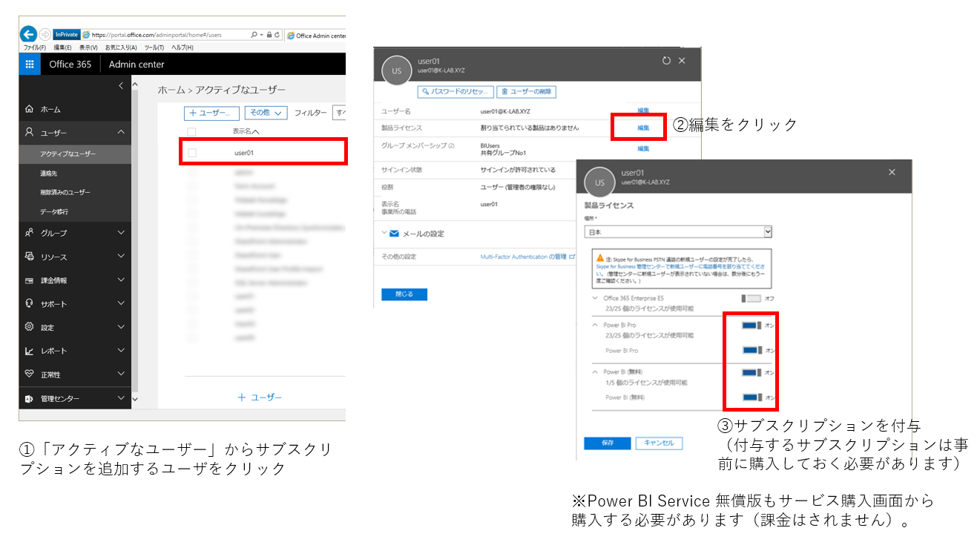The image size is (980, 548).
Task: Expand the Office 365 Enterprise E5 license chevron
Action: pos(595,298)
